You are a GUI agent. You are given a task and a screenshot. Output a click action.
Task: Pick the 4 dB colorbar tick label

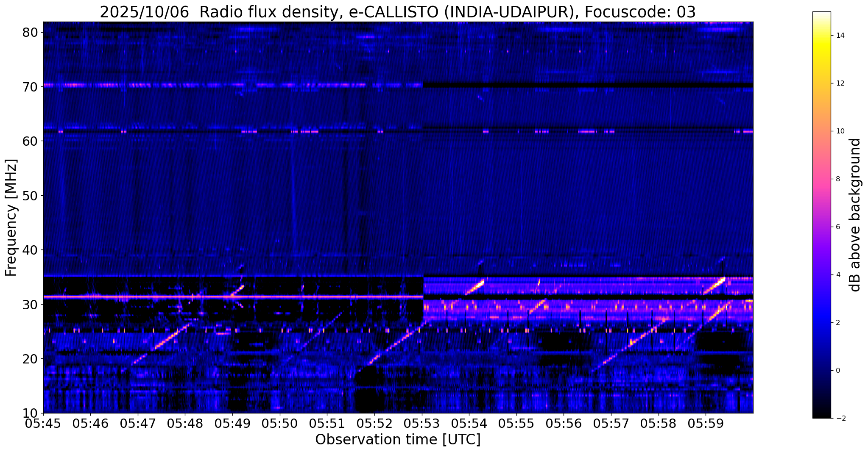(x=837, y=275)
